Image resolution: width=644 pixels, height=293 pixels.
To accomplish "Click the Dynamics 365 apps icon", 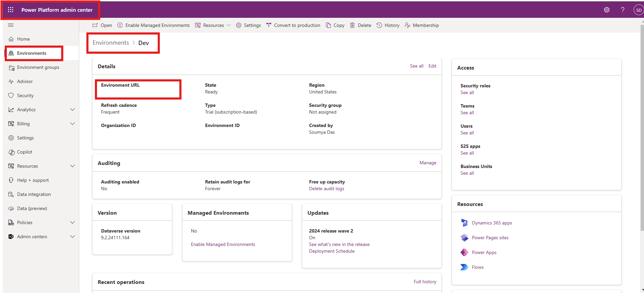I will pos(464,223).
